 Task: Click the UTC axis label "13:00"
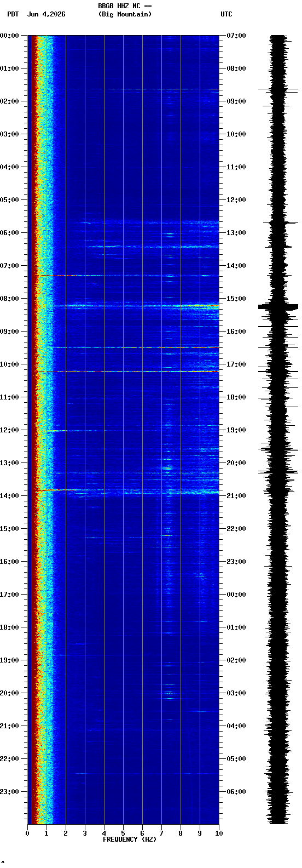pyautogui.click(x=236, y=233)
